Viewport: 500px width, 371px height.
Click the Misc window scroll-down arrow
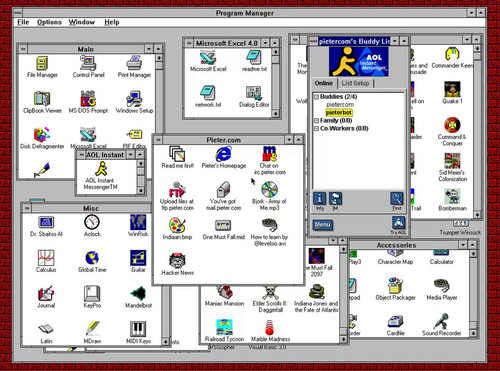coord(165,341)
